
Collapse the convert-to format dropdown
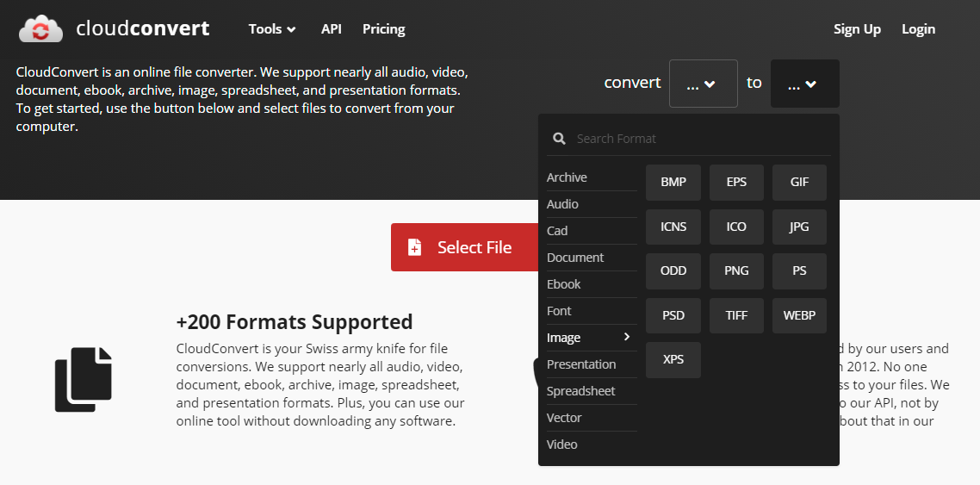click(804, 84)
